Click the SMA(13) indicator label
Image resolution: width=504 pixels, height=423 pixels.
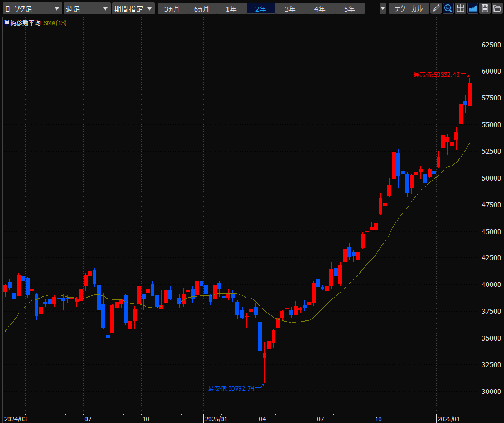(x=55, y=23)
